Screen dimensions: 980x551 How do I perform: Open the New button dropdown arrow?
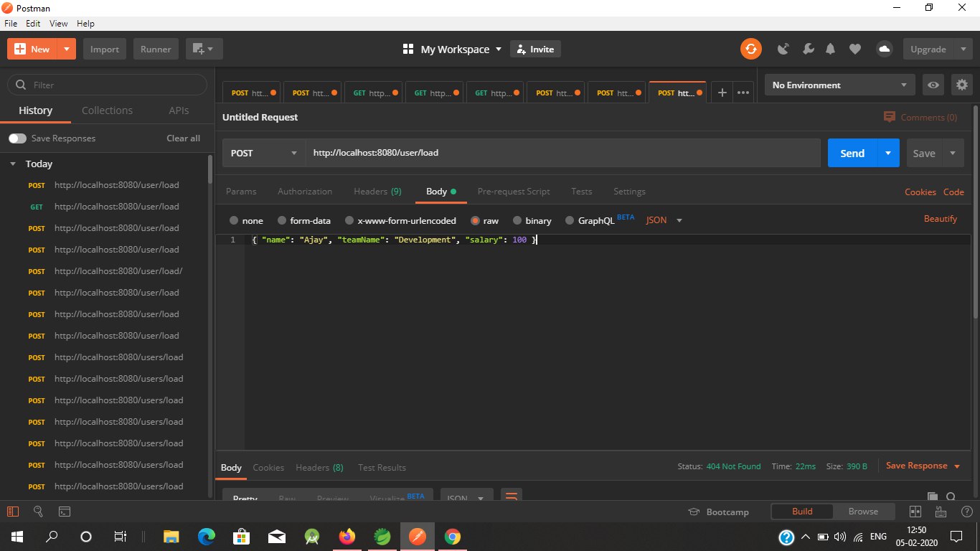tap(66, 49)
